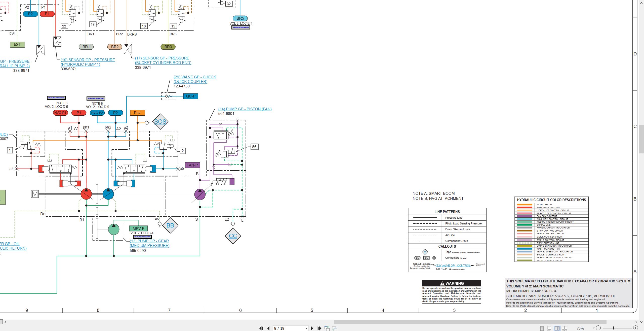This screenshot has width=644, height=331.
Task: Click callout box 32
Action: (x=229, y=4)
